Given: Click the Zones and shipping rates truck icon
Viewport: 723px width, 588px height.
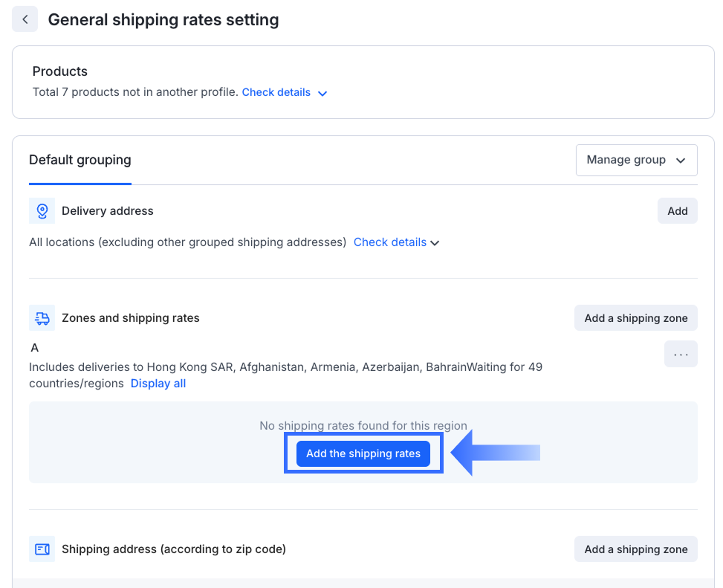Looking at the screenshot, I should [x=42, y=318].
